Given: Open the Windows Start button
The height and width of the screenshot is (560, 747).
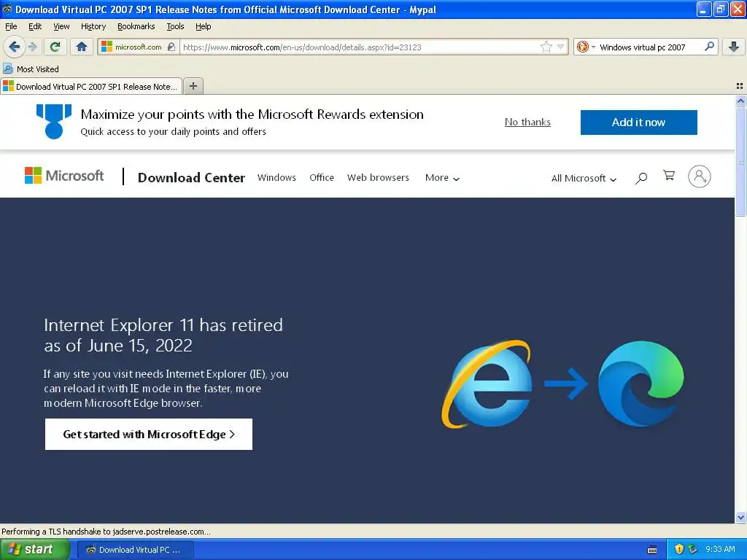Looking at the screenshot, I should [x=35, y=549].
